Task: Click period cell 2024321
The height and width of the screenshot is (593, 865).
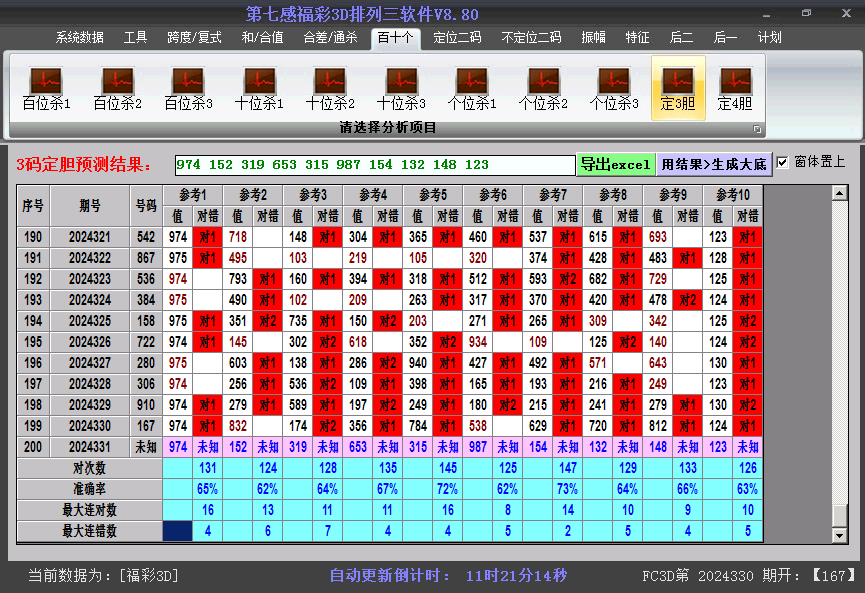Action: 90,237
